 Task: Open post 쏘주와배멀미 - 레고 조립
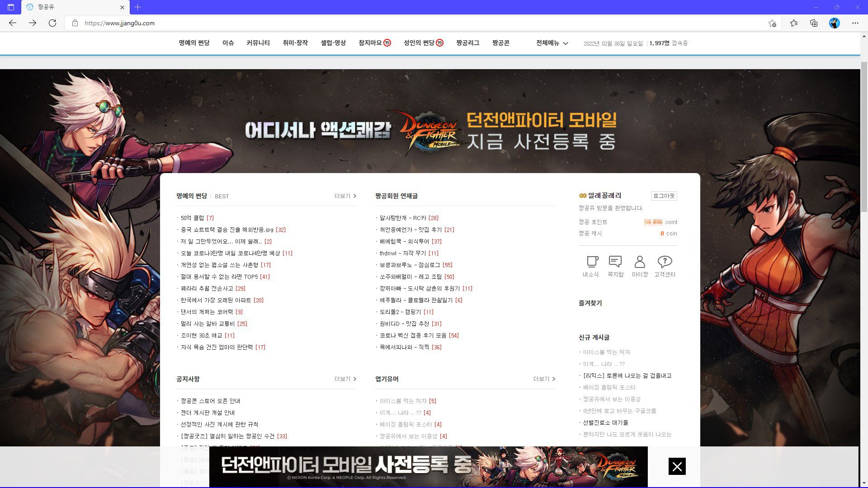click(x=410, y=277)
